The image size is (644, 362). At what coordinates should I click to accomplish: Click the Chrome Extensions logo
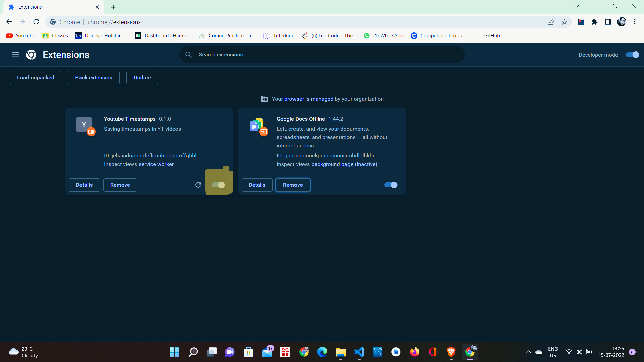tap(31, 55)
